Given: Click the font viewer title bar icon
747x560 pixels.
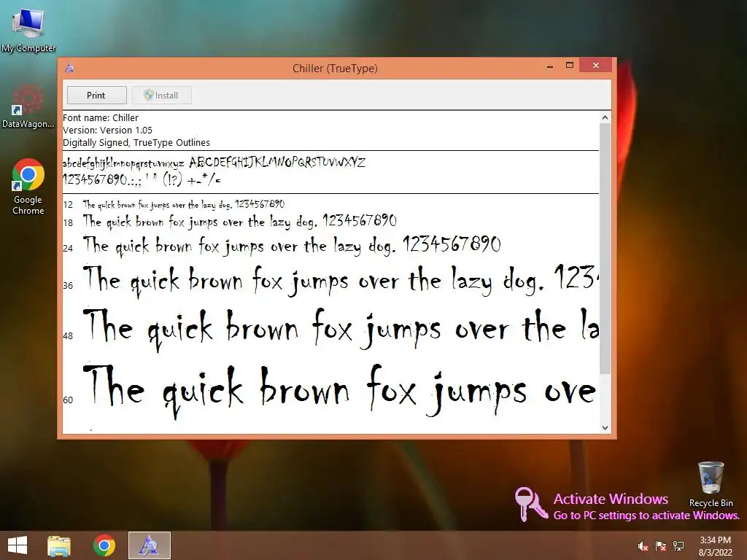Looking at the screenshot, I should coord(69,68).
